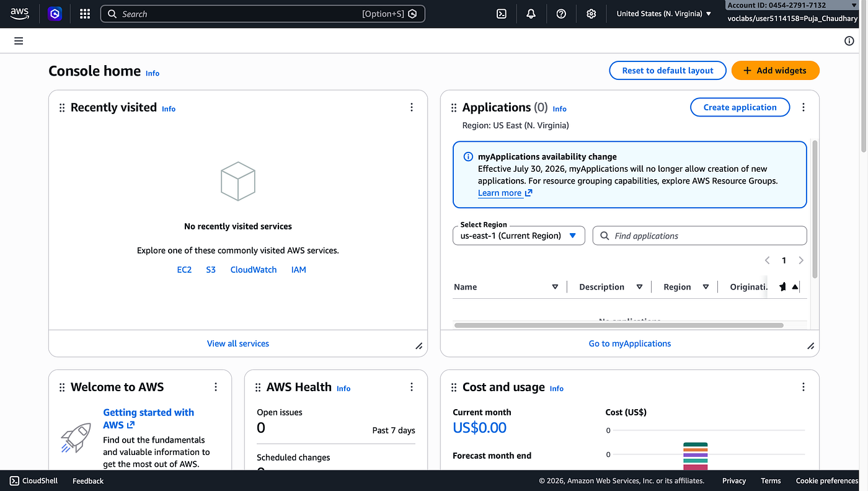This screenshot has width=868, height=491.
Task: Click the top Search input field
Action: (263, 14)
